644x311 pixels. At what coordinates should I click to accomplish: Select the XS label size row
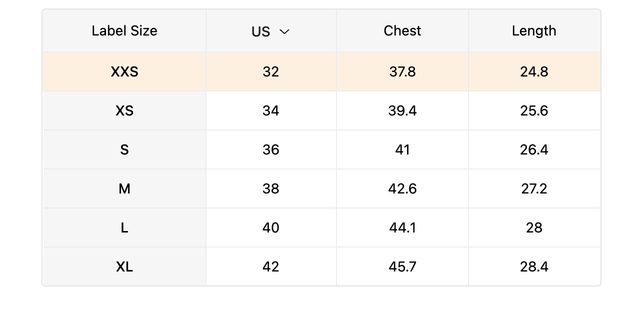pos(124,111)
